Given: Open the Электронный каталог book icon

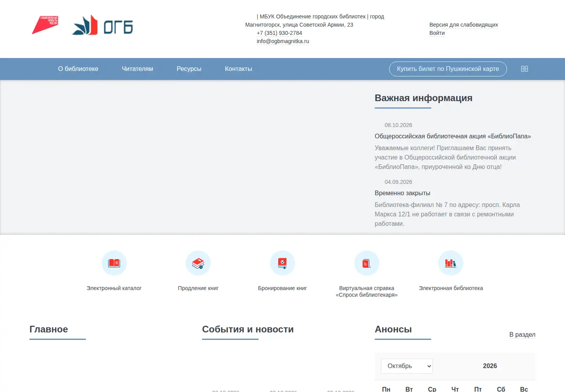Looking at the screenshot, I should click(x=114, y=263).
